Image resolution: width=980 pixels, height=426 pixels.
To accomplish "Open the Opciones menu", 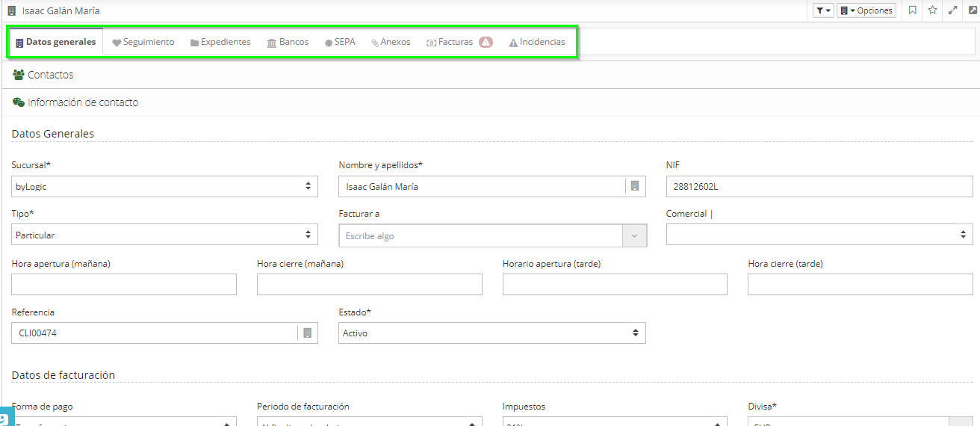I will 866,10.
